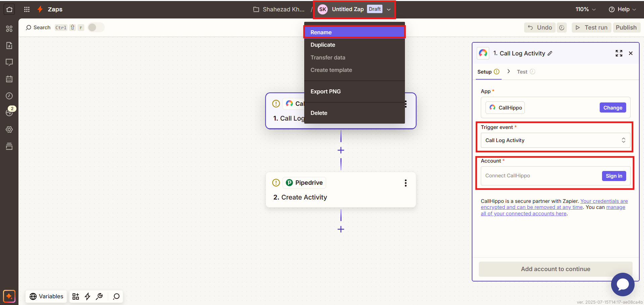The image size is (644, 305).
Task: Open the Trigger event Call Log Activity dropdown
Action: point(555,140)
